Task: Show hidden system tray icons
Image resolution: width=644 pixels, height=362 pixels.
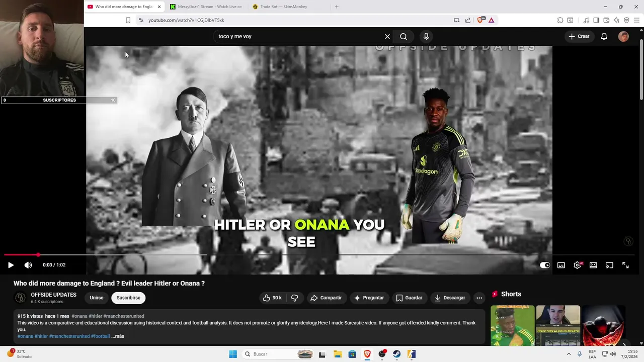Action: (569, 354)
